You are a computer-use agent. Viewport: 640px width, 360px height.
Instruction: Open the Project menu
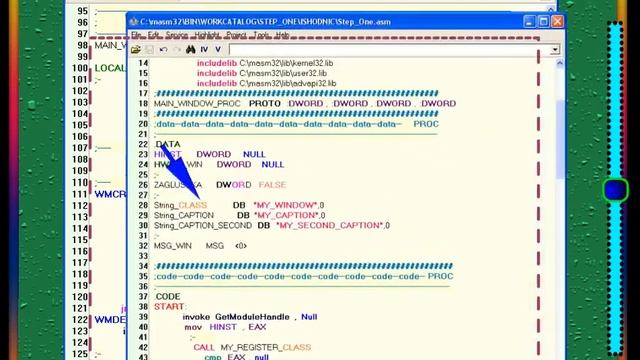pyautogui.click(x=236, y=35)
